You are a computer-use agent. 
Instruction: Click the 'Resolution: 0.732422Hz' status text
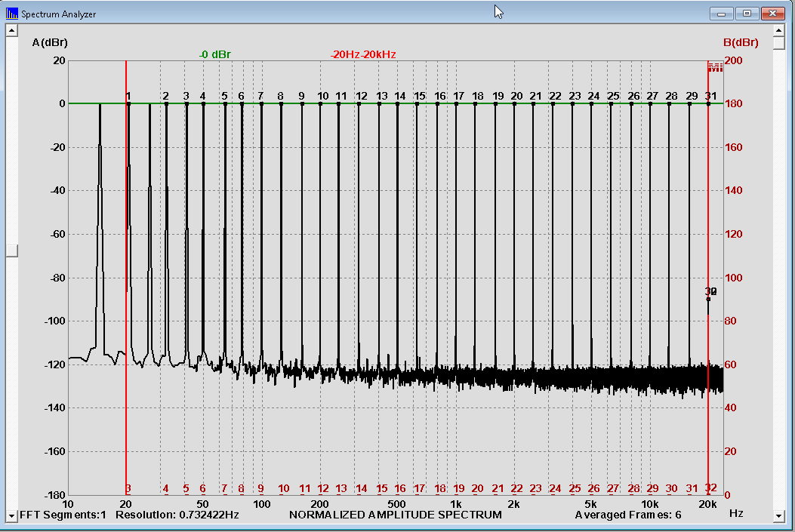(177, 515)
